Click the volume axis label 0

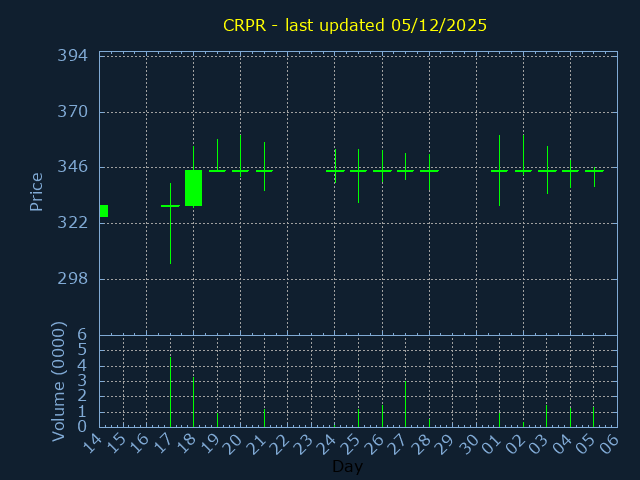82,427
